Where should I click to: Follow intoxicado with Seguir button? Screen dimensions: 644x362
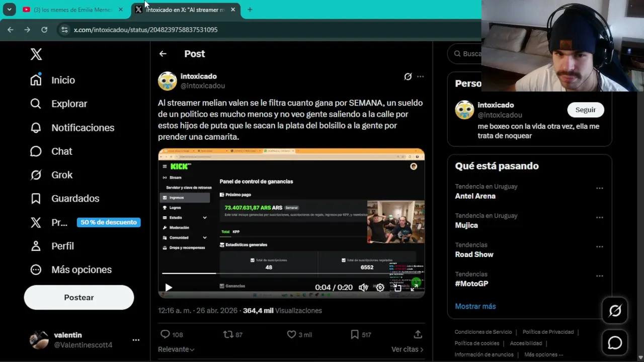586,110
